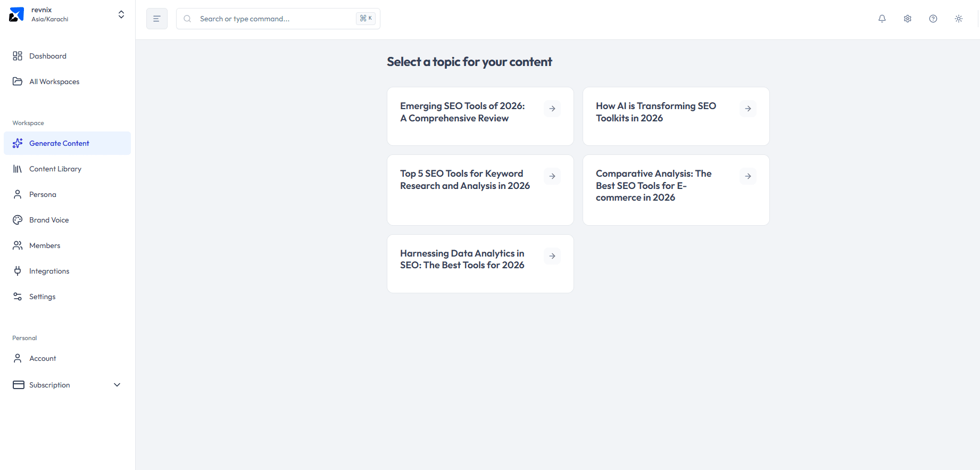Click the Generate Content sparkle icon
The width and height of the screenshot is (980, 470).
[18, 143]
